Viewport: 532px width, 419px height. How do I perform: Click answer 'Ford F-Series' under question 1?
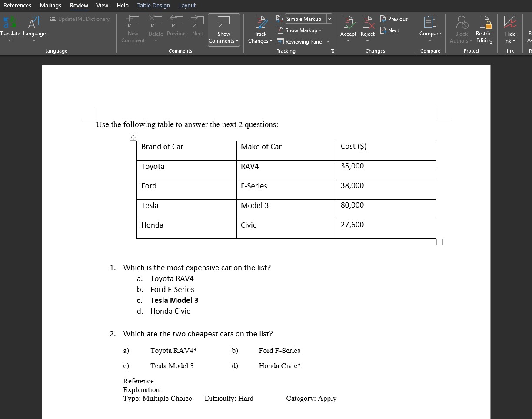pos(172,289)
